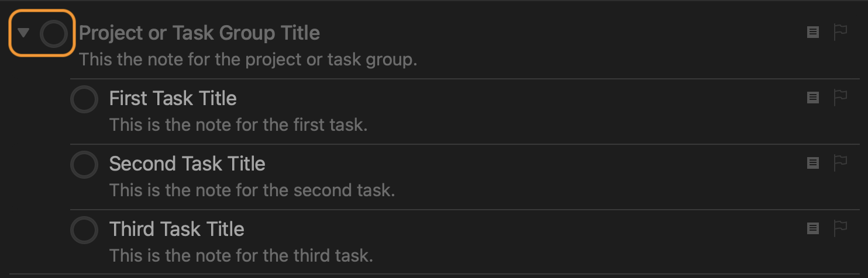Click the project or task group note text

(248, 60)
